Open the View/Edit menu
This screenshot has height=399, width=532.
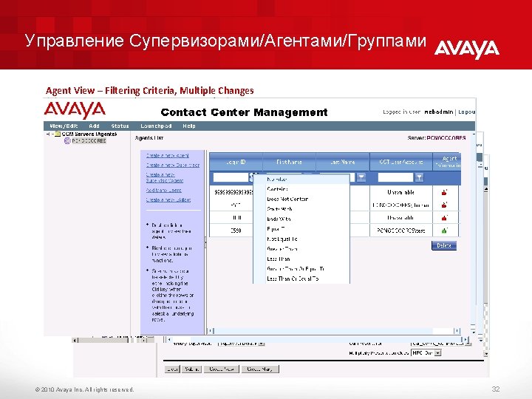tap(64, 126)
